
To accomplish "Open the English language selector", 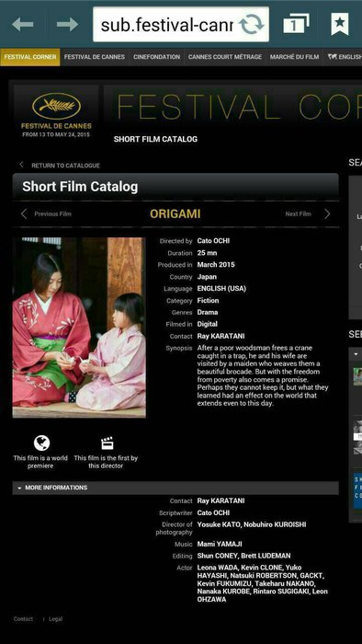I will coord(345,57).
